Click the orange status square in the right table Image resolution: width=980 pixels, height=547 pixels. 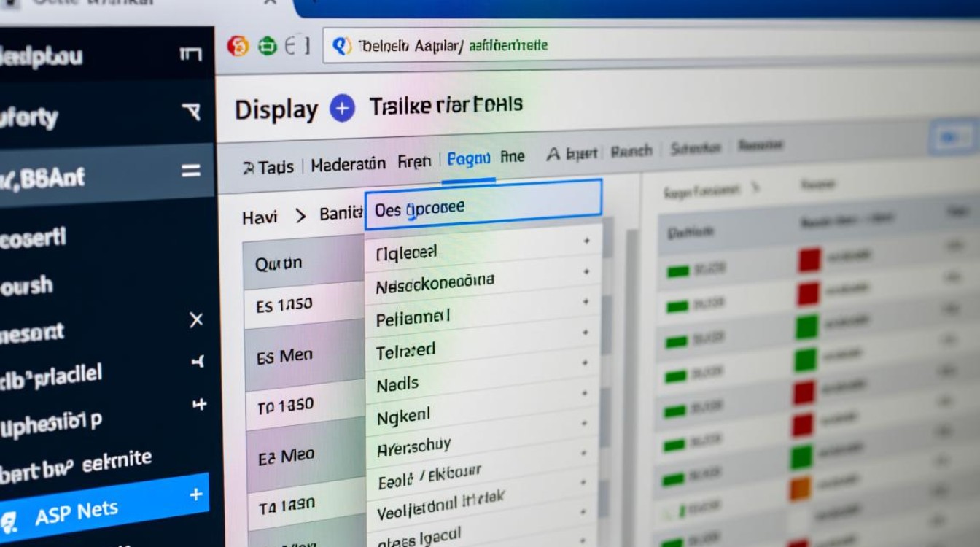pos(802,488)
